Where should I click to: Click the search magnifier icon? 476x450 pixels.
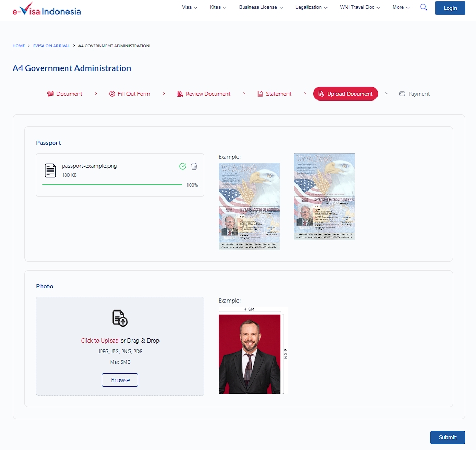(423, 7)
